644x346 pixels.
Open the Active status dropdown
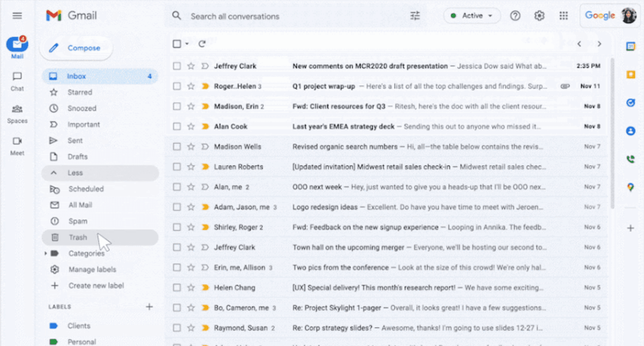(x=472, y=15)
